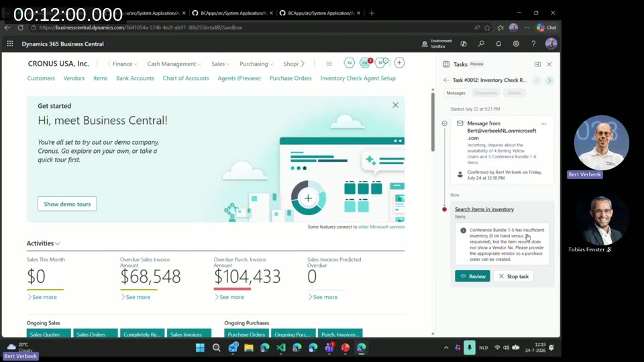Open Copilot Chat in browser toolbar
The image size is (644, 362).
(x=547, y=27)
